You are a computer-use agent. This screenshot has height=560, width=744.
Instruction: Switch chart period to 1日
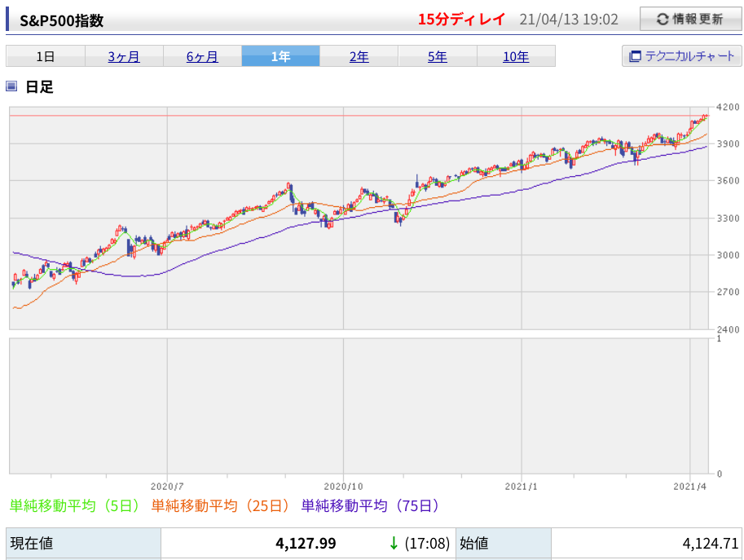tap(46, 56)
